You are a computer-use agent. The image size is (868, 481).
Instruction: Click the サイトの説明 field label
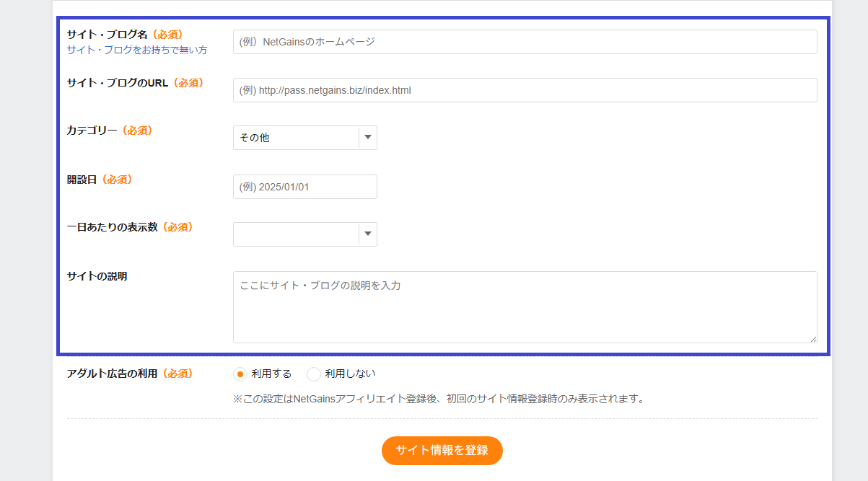pyautogui.click(x=97, y=276)
